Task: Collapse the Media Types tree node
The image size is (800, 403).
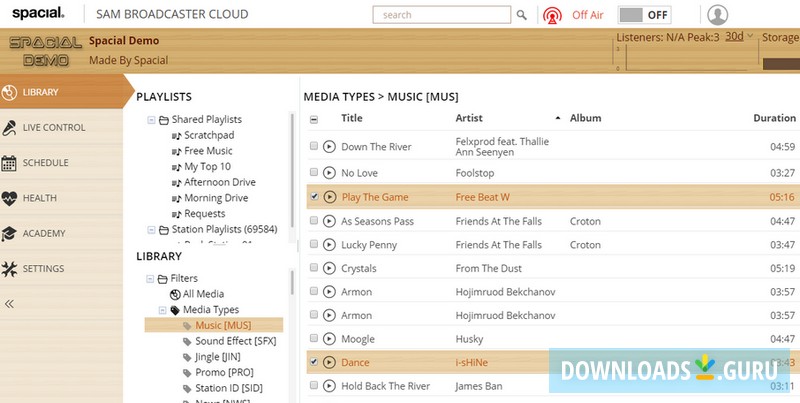Action: pyautogui.click(x=163, y=310)
